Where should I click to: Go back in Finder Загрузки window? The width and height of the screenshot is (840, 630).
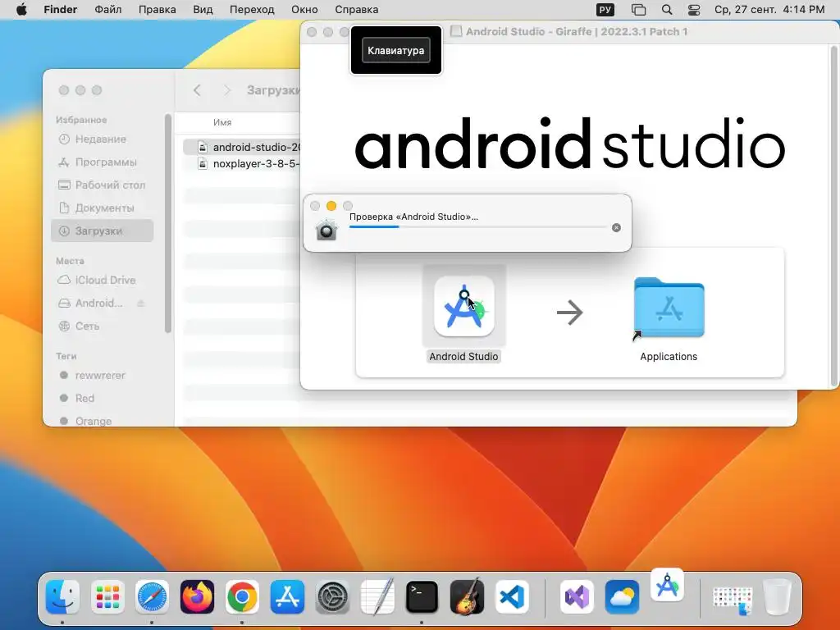pyautogui.click(x=197, y=90)
